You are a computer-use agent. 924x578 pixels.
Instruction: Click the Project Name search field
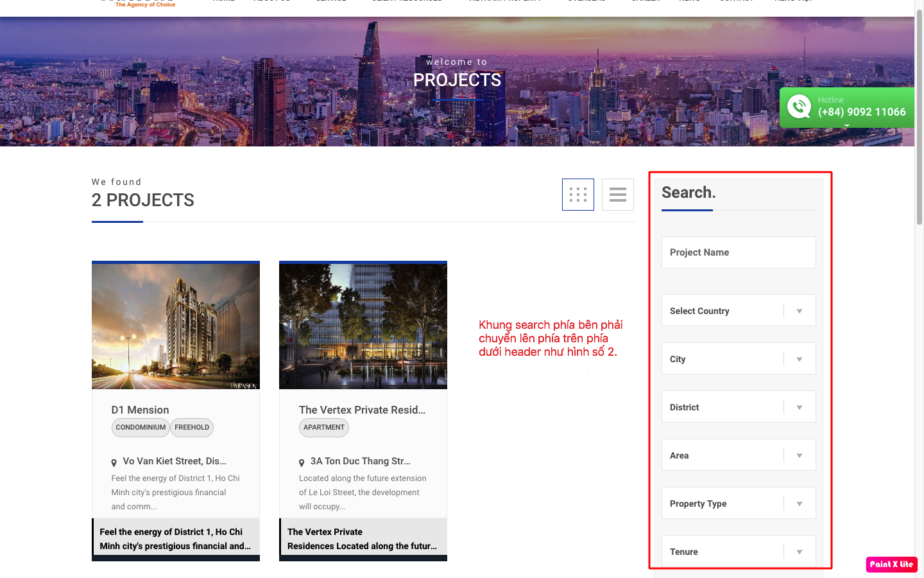coord(739,252)
